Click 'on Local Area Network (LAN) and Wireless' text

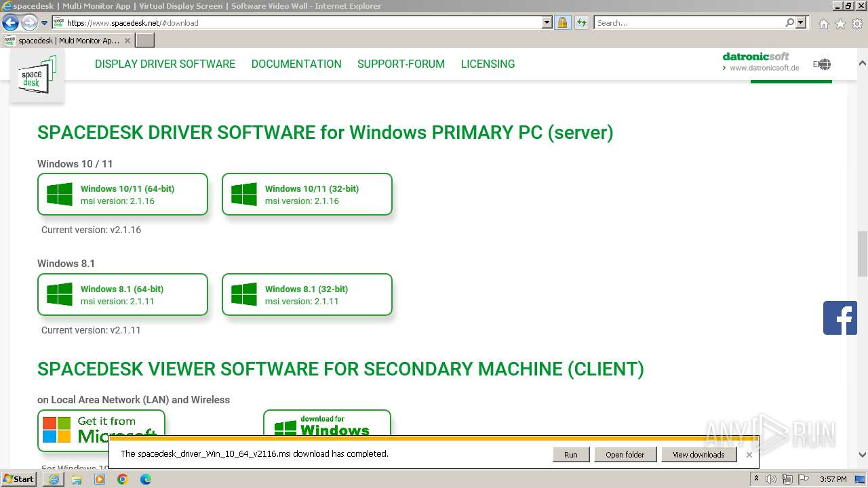pyautogui.click(x=134, y=400)
